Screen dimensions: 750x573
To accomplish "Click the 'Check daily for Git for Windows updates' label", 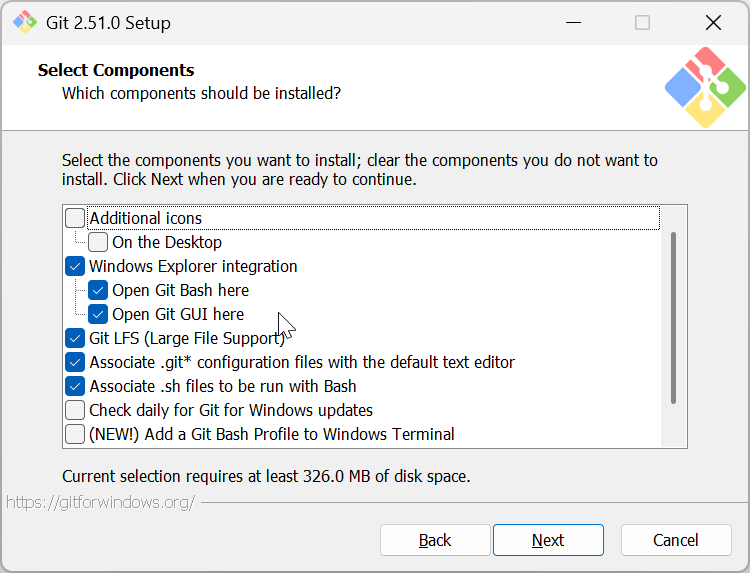I will (231, 410).
